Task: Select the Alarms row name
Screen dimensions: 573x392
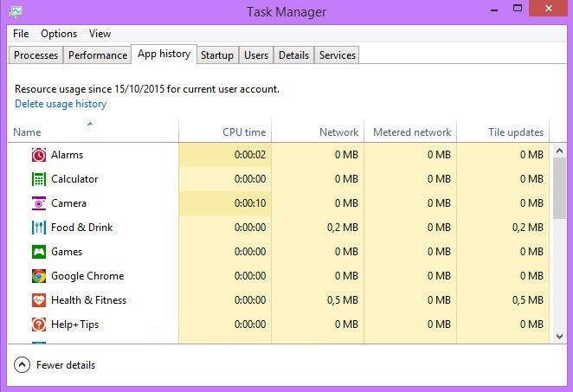Action: (68, 155)
